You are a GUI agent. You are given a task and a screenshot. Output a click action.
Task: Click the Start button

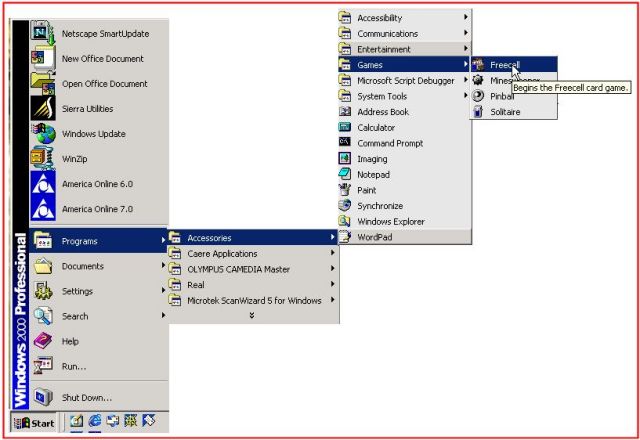pos(33,423)
